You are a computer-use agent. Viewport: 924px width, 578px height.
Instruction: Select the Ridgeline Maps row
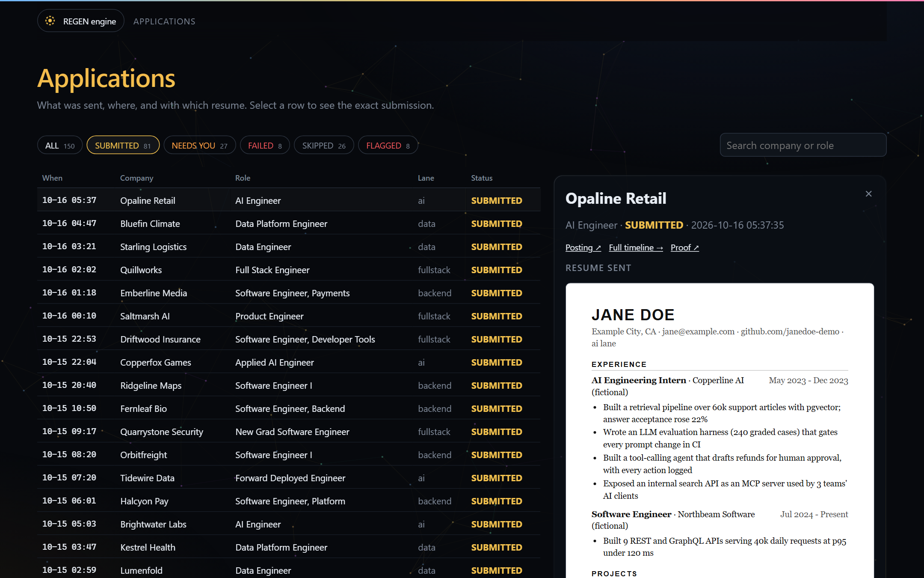point(289,385)
